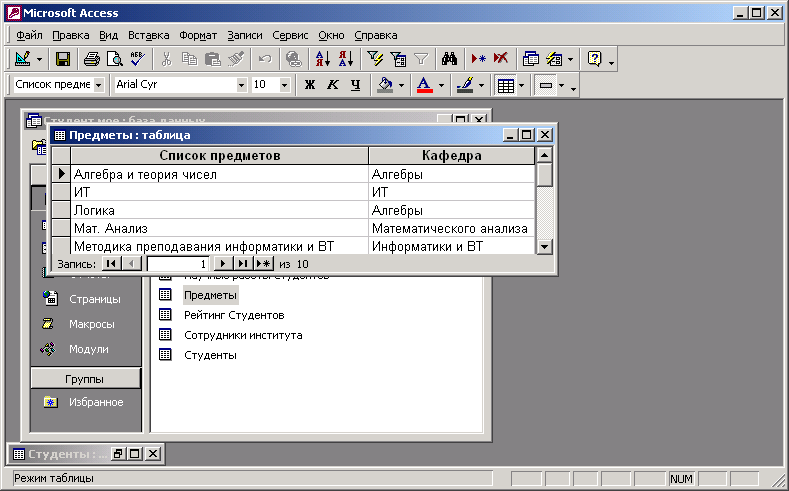This screenshot has width=789, height=491.
Task: Go to last record navigation button
Action: tap(243, 264)
